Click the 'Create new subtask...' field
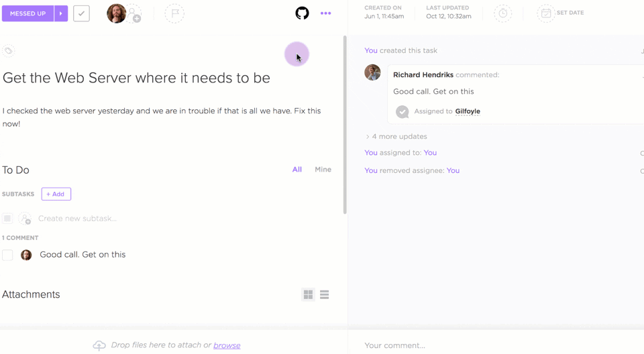Image resolution: width=644 pixels, height=354 pixels. [77, 219]
